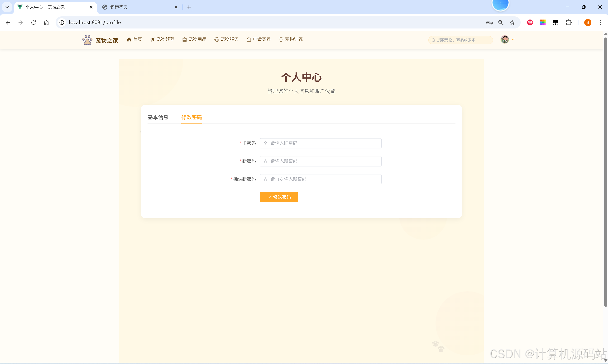Expand the user avatar dropdown arrow

point(513,39)
